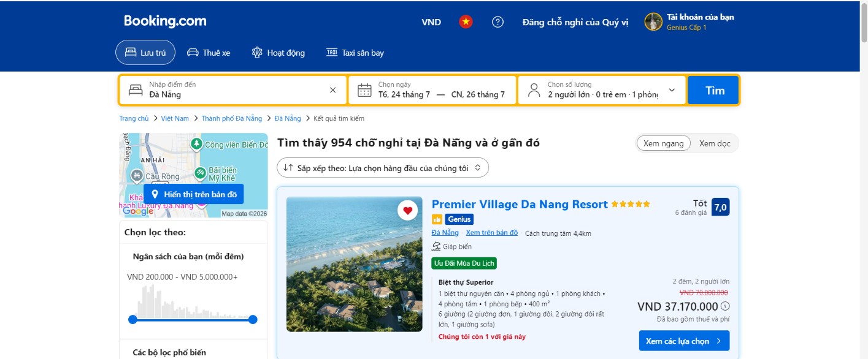Open the "Xem các lựa chọn" button
The image size is (868, 359).
[685, 341]
